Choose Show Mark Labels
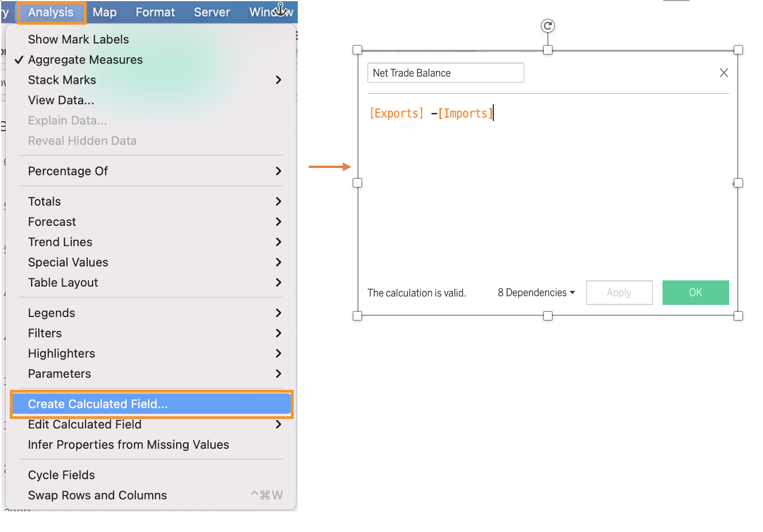This screenshot has height=532, width=763. point(78,40)
